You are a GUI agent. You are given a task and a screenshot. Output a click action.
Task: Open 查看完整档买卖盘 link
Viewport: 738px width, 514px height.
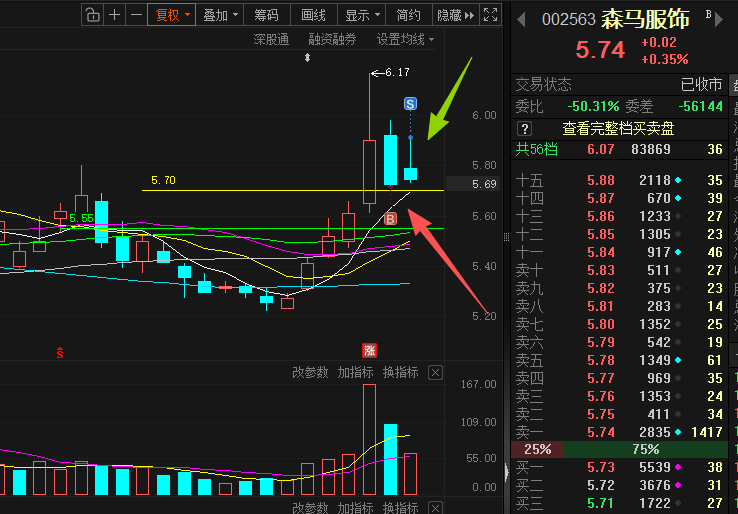(x=618, y=128)
